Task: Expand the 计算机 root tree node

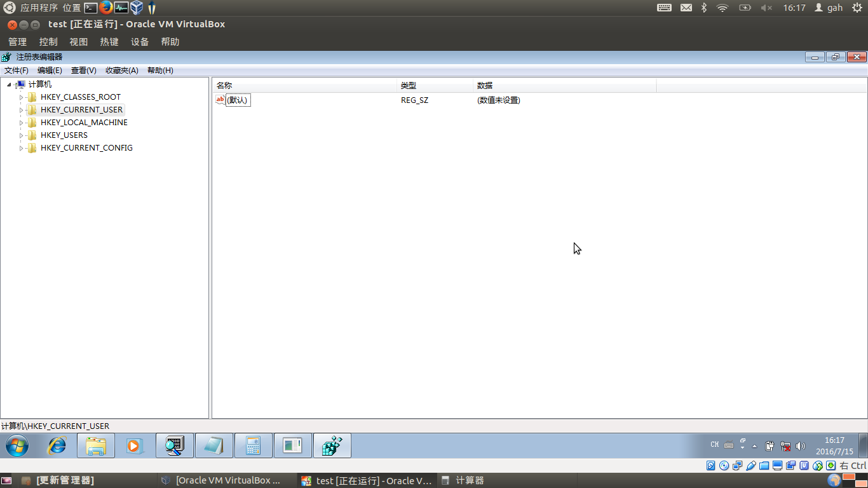Action: point(9,85)
